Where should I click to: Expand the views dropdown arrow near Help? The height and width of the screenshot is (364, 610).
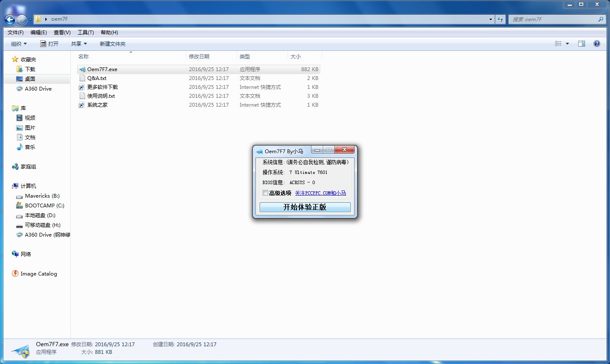[x=566, y=43]
